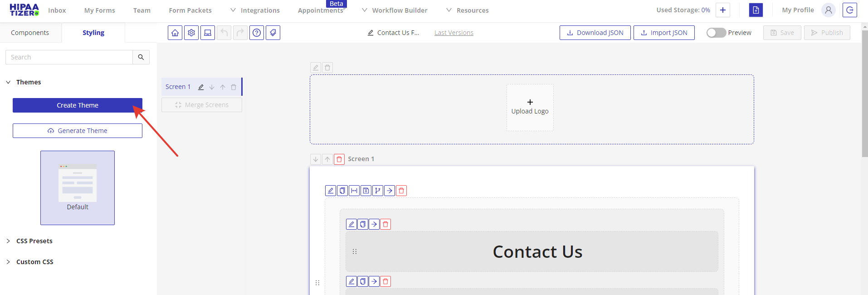This screenshot has height=295, width=868.
Task: Click the help question mark icon
Action: coord(257,33)
